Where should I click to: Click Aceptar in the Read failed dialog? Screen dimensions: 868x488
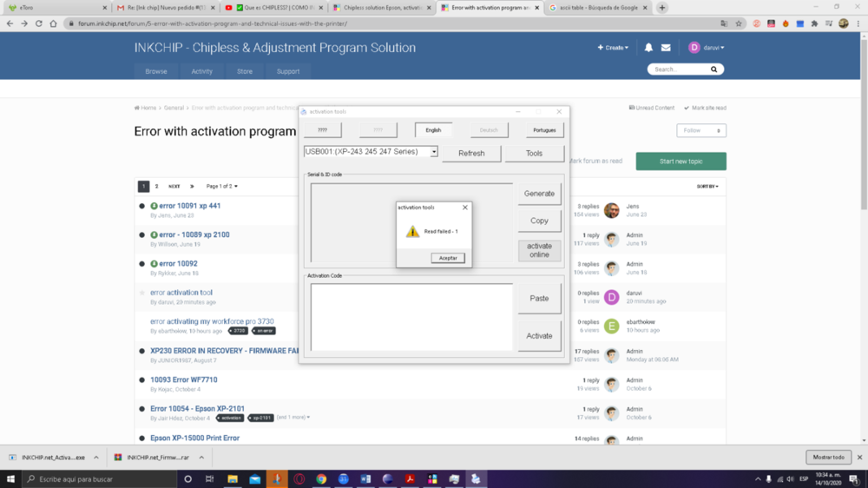click(x=448, y=258)
